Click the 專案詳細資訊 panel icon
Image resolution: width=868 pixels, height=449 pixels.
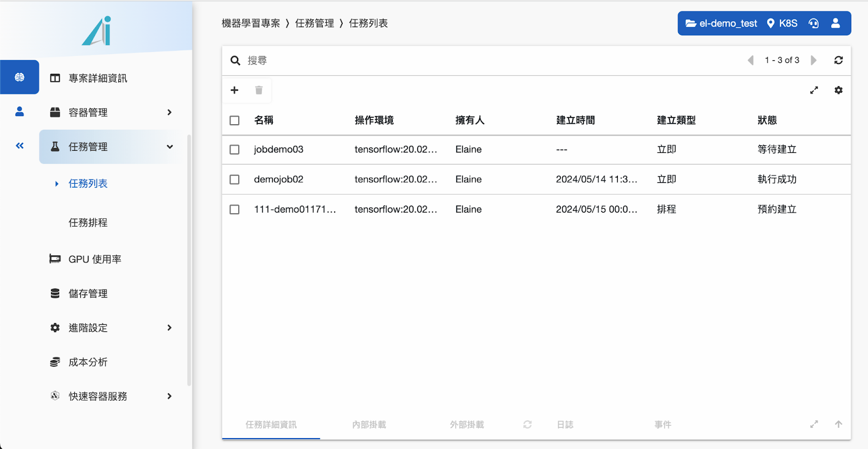click(x=55, y=78)
